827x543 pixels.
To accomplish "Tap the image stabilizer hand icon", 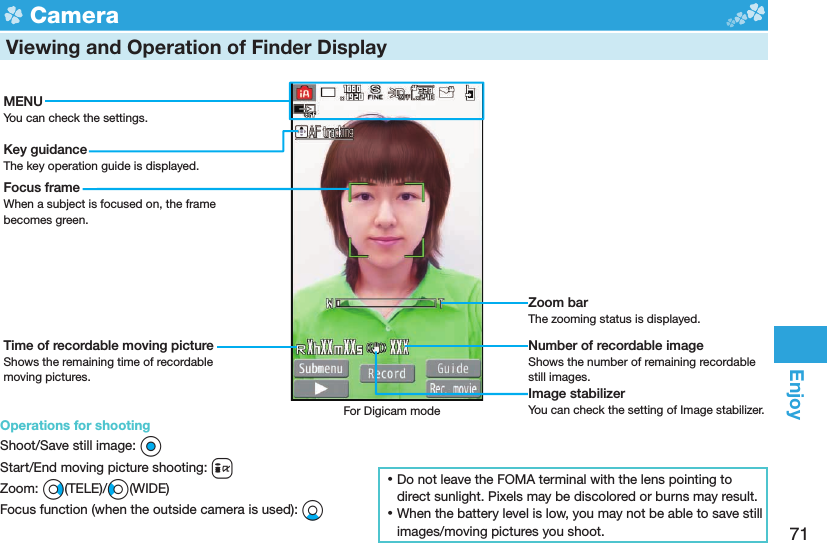I will (x=377, y=348).
